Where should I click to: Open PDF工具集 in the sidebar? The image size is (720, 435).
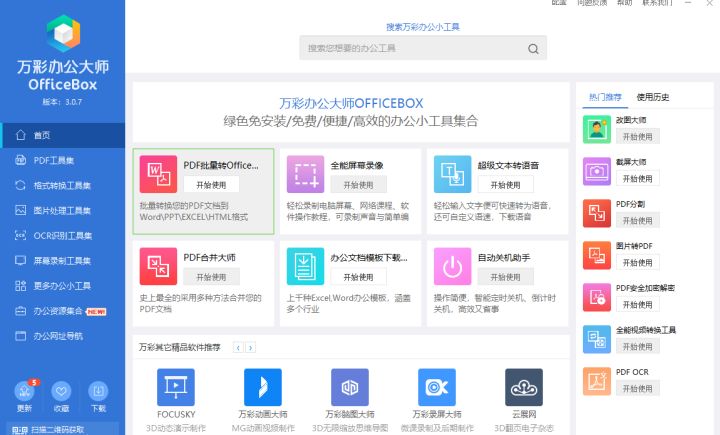pyautogui.click(x=62, y=160)
